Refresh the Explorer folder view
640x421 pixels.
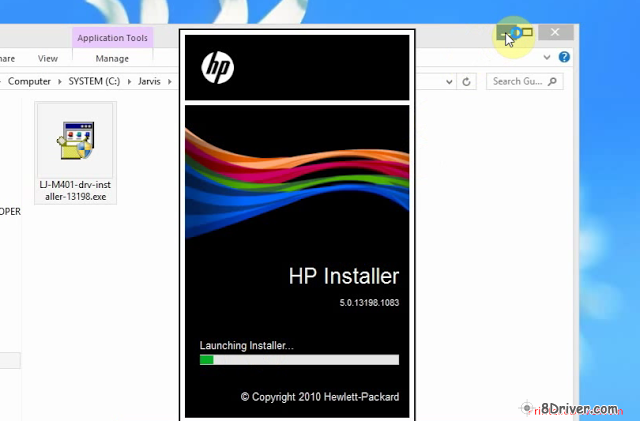click(466, 82)
